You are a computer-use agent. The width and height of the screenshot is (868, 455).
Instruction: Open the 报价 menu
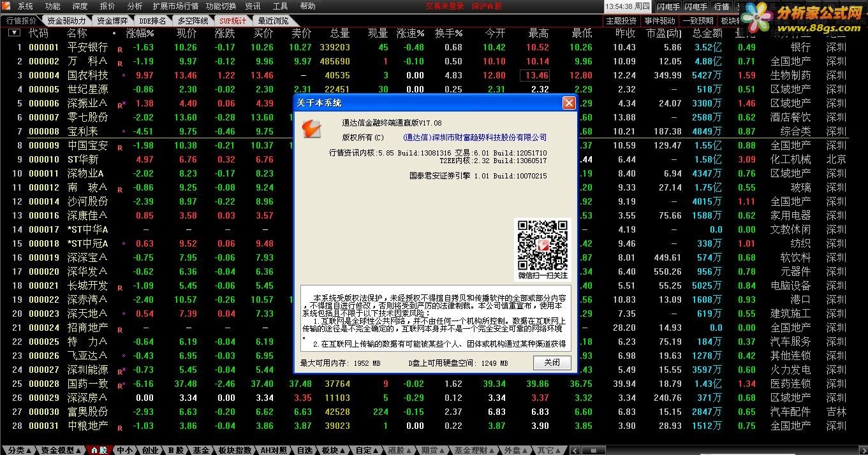(108, 6)
